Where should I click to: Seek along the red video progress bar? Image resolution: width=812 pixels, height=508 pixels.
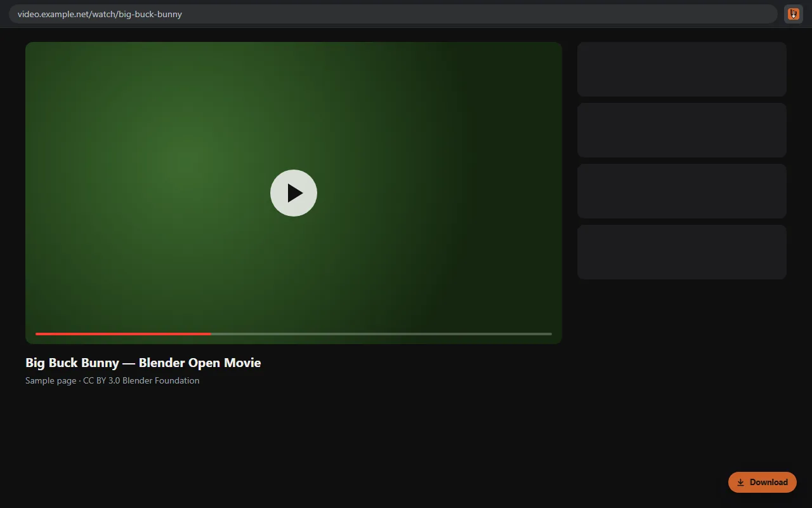(x=294, y=334)
